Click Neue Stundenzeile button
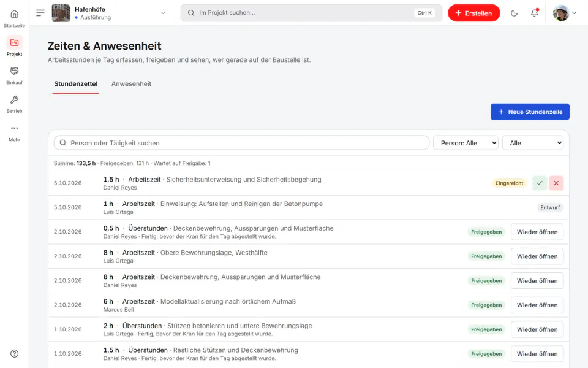 click(530, 112)
